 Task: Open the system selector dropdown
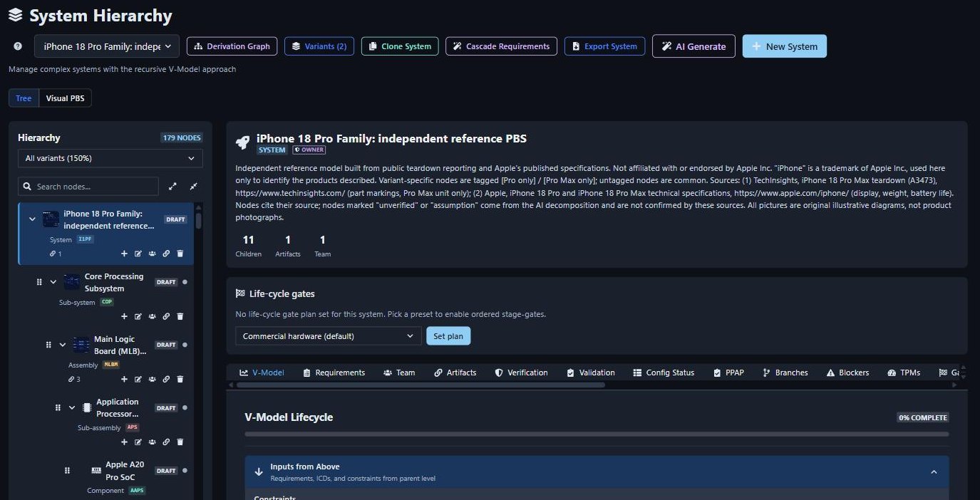click(107, 46)
